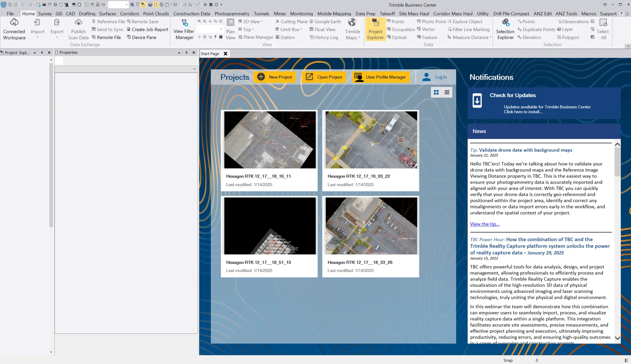Image resolution: width=631 pixels, height=364 pixels.
Task: Click the New Project button
Action: pos(275,77)
